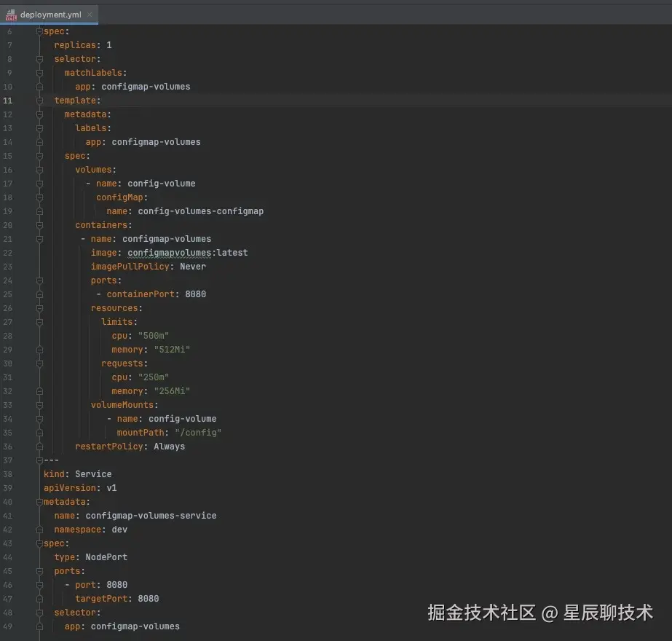Collapse the matchLabels block on line 9
The height and width of the screenshot is (641, 672).
tap(39, 73)
